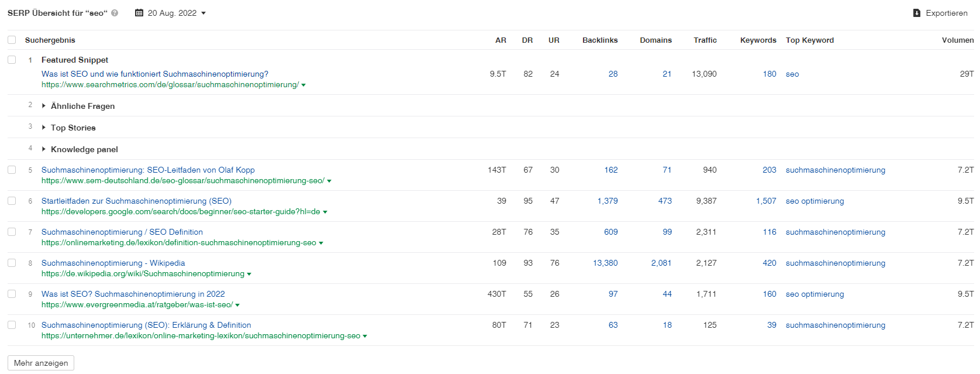The image size is (980, 374).
Task: Open backlinks count 609 for onlinemarketing.de
Action: point(611,232)
